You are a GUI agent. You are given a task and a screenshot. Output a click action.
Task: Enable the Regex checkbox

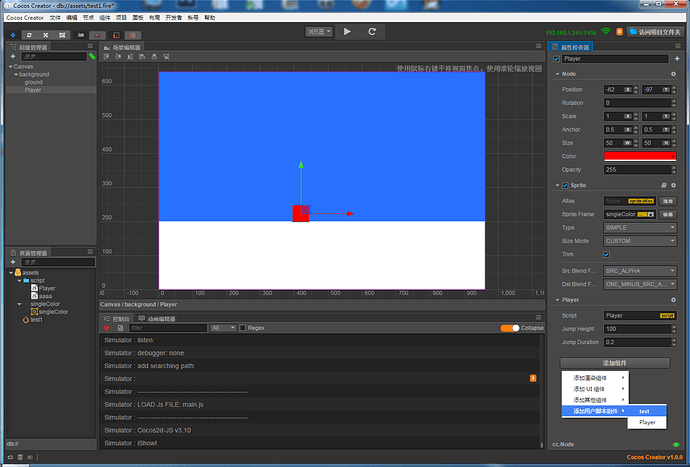coord(242,328)
